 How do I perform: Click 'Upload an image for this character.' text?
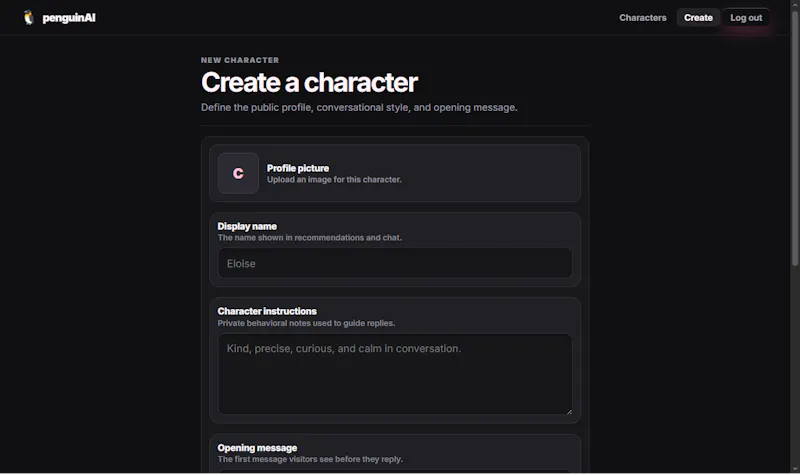point(334,180)
